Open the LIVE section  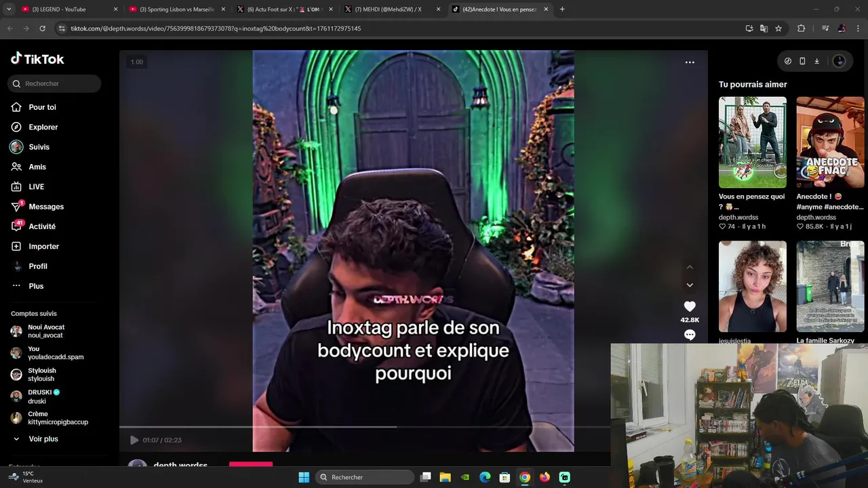coord(36,187)
